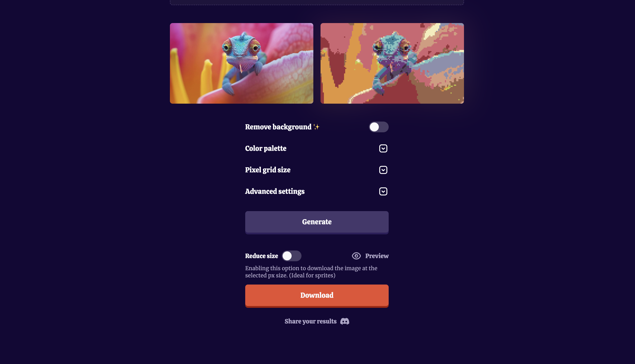Select the pixelated chameleon result image

392,63
